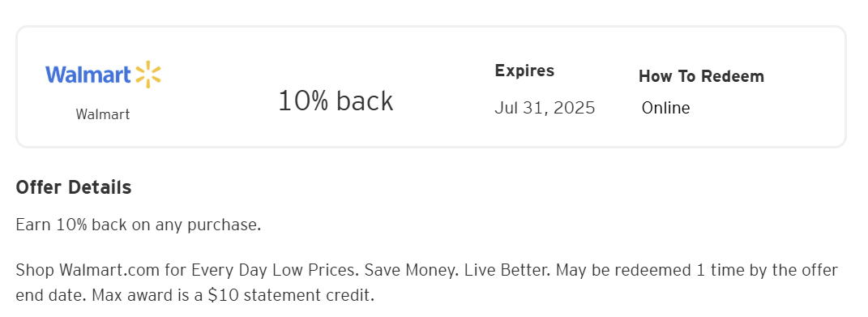Click the "$10 statement credit" text
The width and height of the screenshot is (868, 317).
[x=289, y=295]
